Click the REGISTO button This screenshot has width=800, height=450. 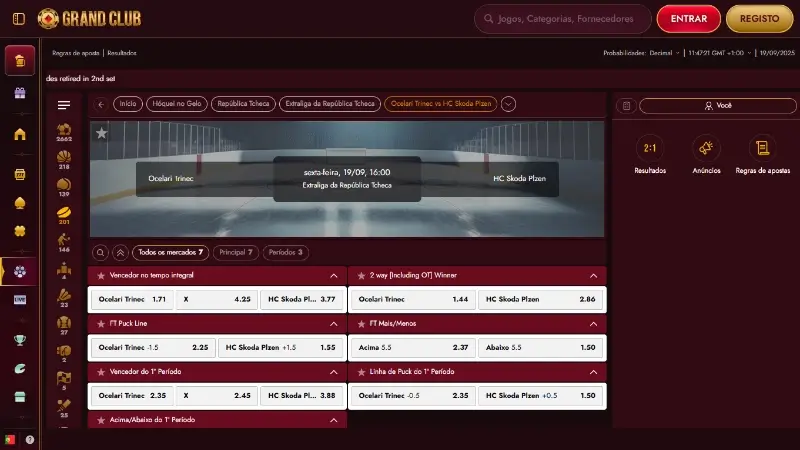point(759,18)
